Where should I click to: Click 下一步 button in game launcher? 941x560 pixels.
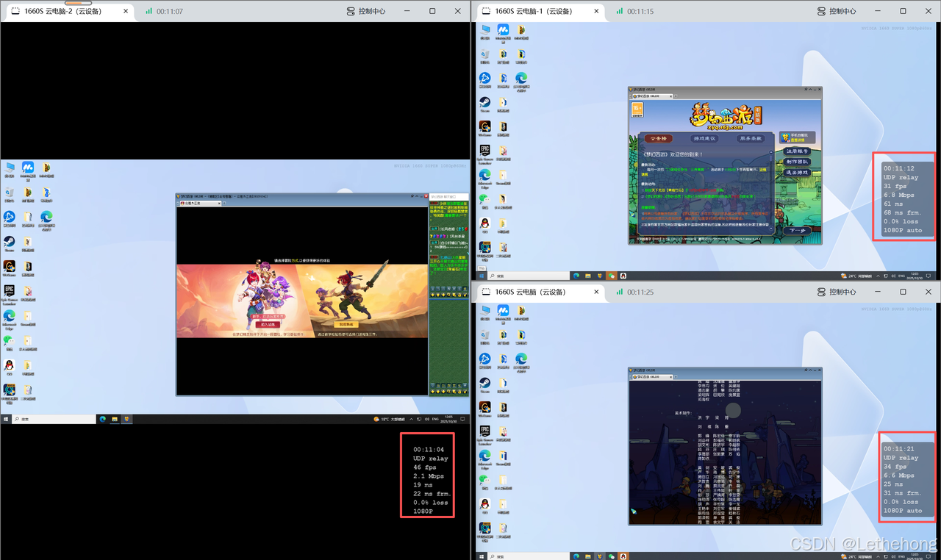798,230
